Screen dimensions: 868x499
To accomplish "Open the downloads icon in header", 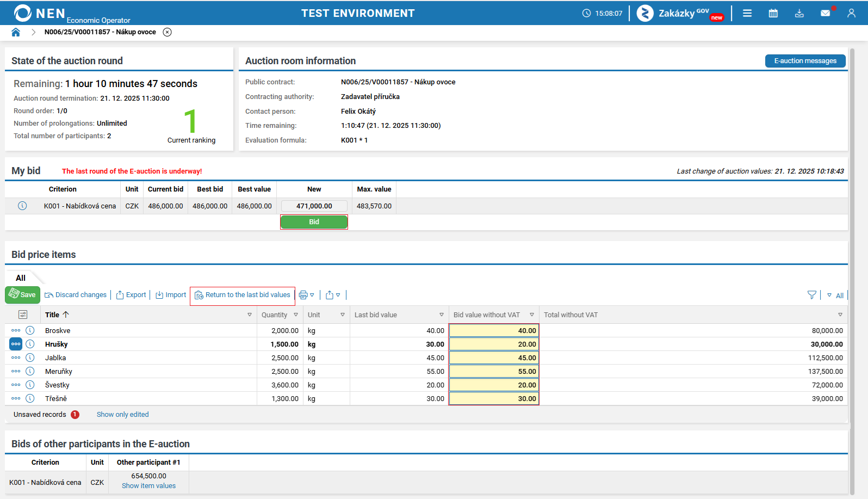I will click(799, 13).
